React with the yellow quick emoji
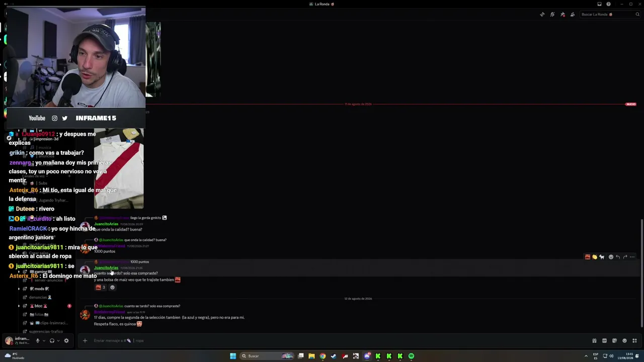 click(594, 257)
